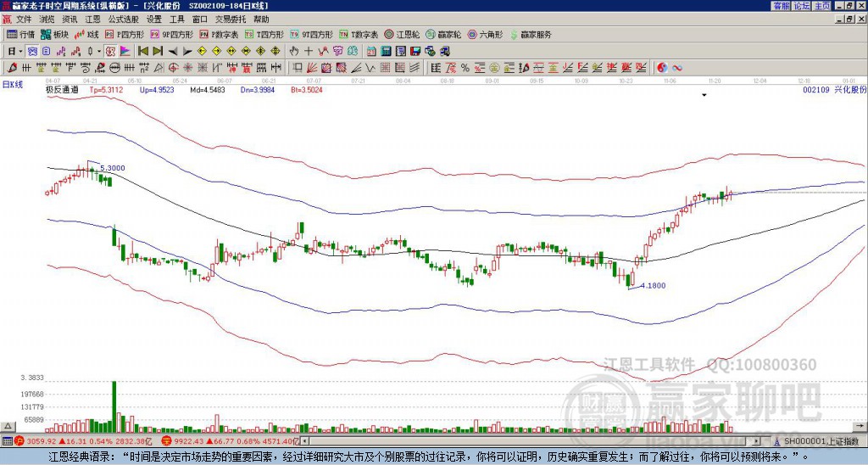868x465 pixels.
Task: Jump to the last bar
Action: click(x=158, y=52)
